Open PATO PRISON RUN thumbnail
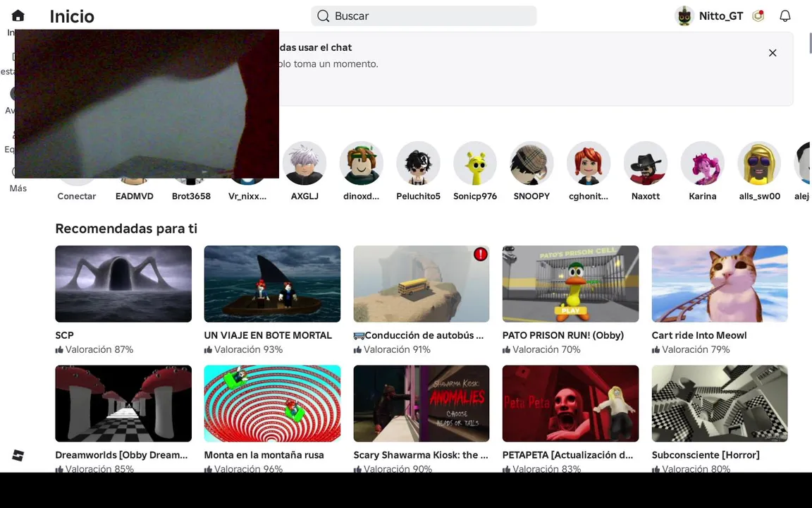The width and height of the screenshot is (812, 508). (571, 284)
